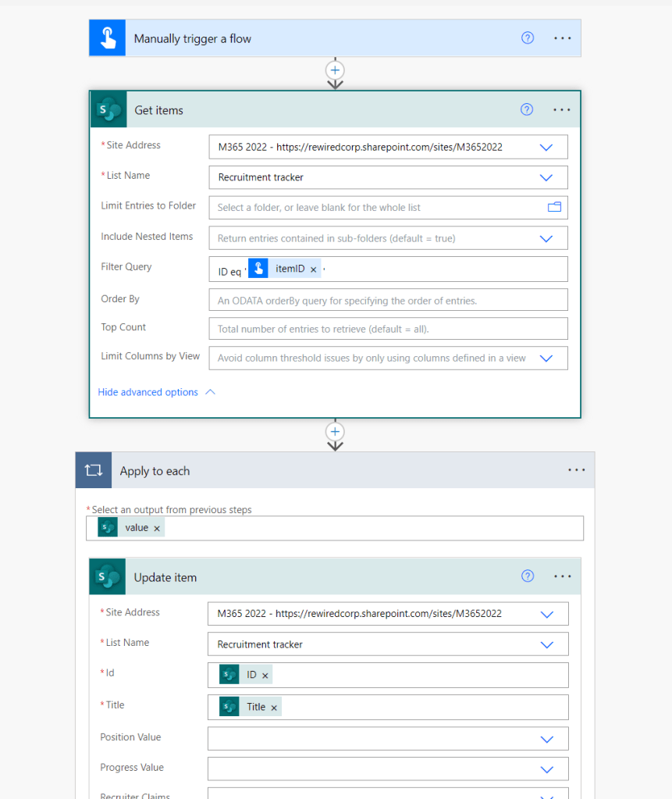Click help icon on Manually trigger a flow
The height and width of the screenshot is (799, 672).
(528, 38)
